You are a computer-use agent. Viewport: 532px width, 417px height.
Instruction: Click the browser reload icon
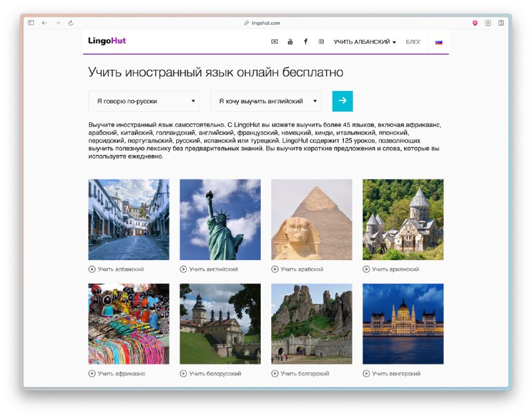point(71,23)
